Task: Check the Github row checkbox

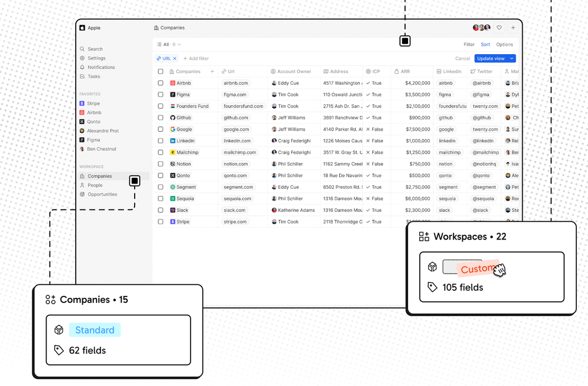Action: [x=161, y=118]
